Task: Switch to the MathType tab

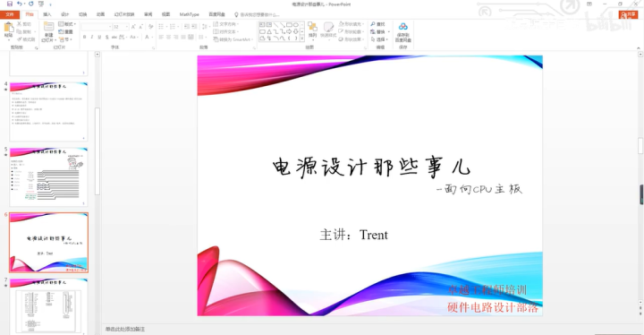Action: click(190, 14)
